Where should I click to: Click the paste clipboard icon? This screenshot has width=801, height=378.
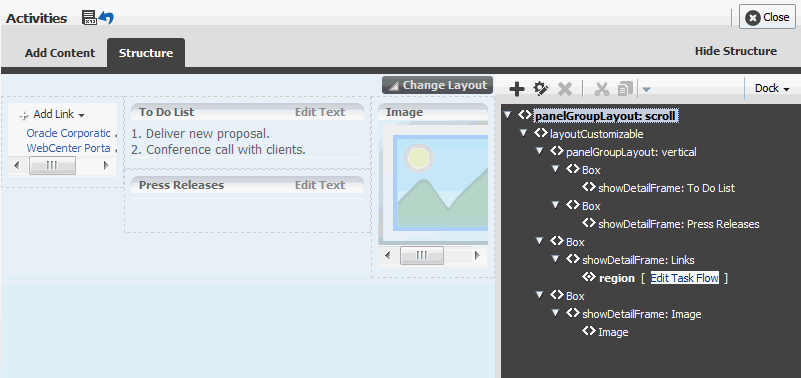(625, 89)
